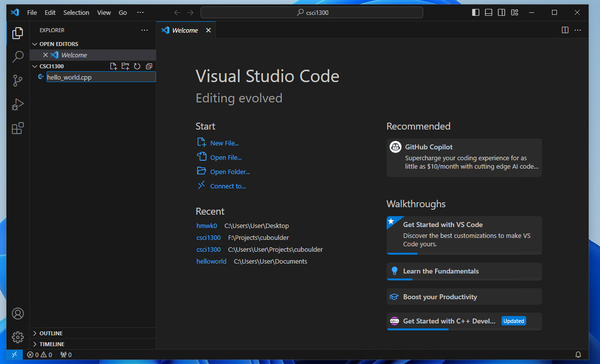Viewport: 600px width, 364px height.
Task: Open the ports status bar item
Action: click(x=66, y=355)
